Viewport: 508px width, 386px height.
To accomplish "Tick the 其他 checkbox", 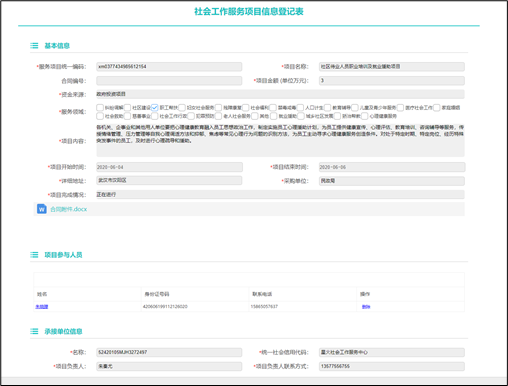I will 255,116.
